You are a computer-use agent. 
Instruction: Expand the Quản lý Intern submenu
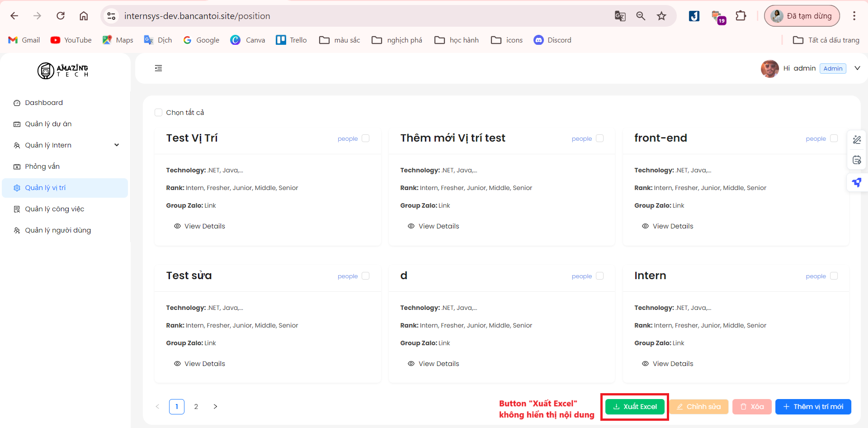coord(117,145)
